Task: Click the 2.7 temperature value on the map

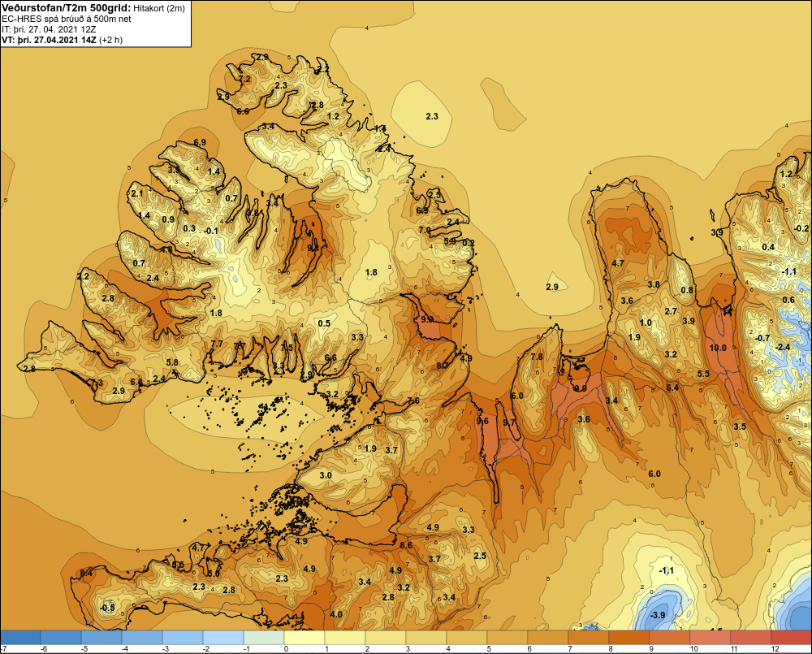Action: [671, 311]
